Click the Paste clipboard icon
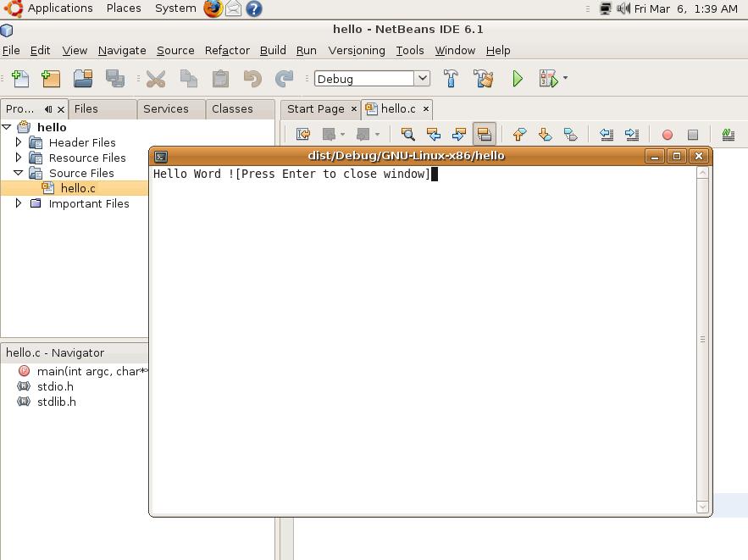Screen dimensions: 748x560 click(x=220, y=79)
